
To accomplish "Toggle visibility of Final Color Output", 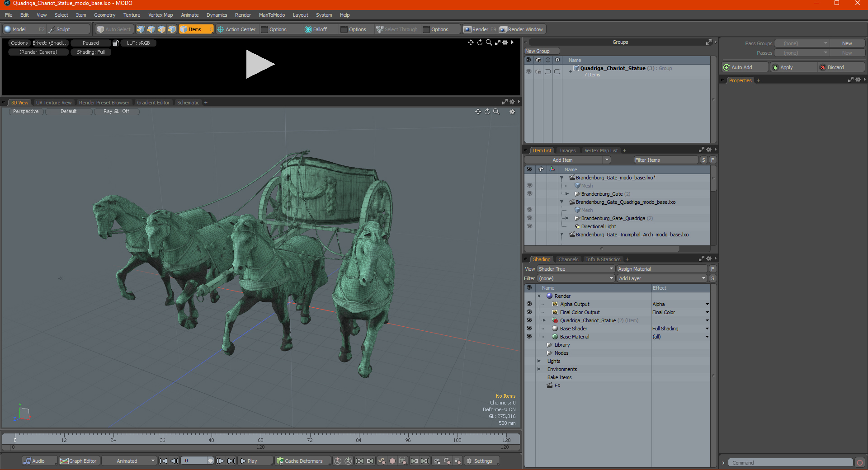I will coord(529,312).
